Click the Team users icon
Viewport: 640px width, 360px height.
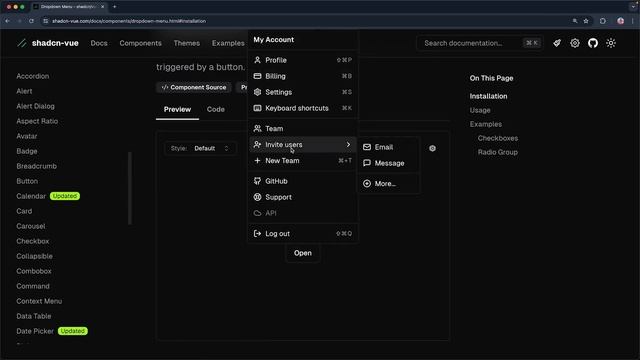pyautogui.click(x=257, y=129)
